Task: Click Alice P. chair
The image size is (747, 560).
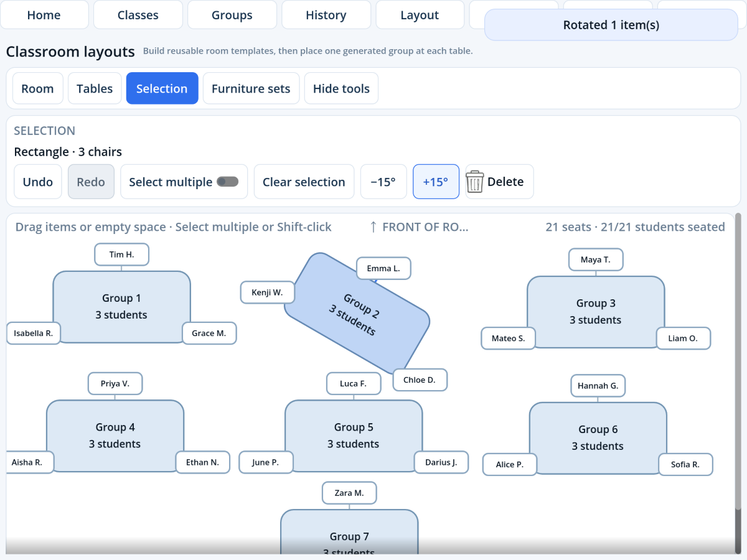Action: pos(510,464)
